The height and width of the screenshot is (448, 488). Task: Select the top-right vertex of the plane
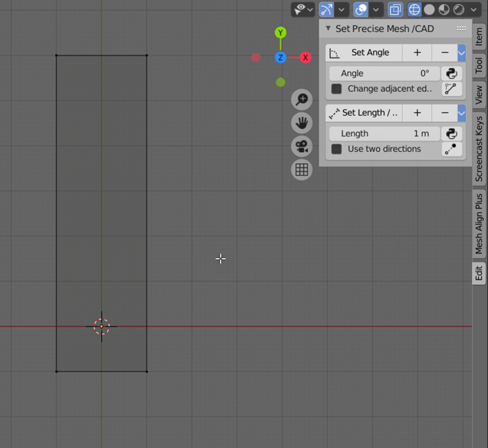coord(146,55)
